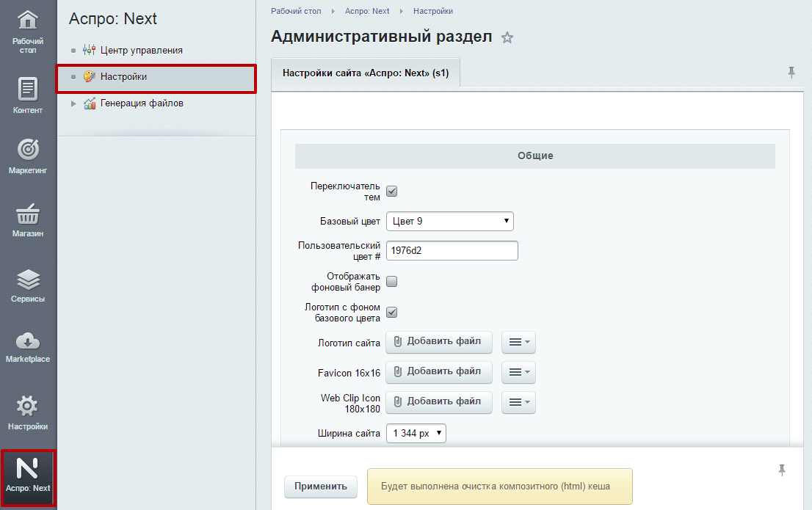Image resolution: width=812 pixels, height=510 pixels.
Task: Open the Базовый цвет dropdown
Action: click(x=449, y=221)
